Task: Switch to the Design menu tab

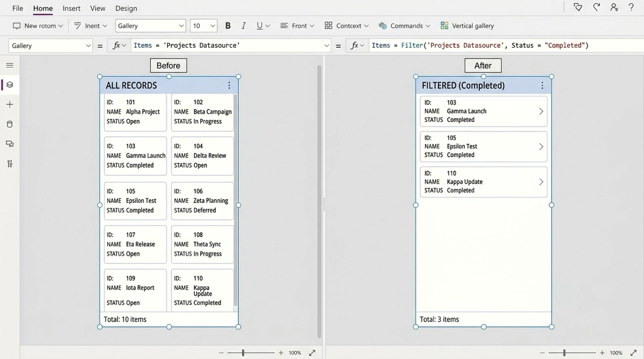Action: (x=126, y=8)
